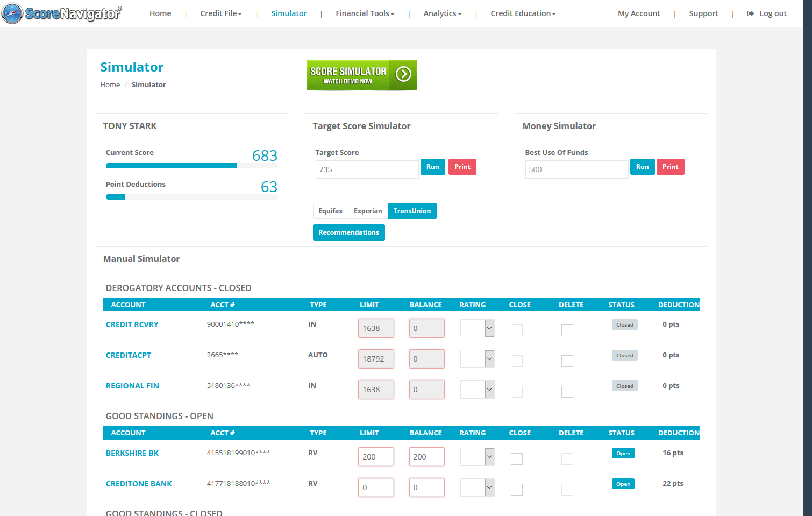This screenshot has height=516, width=812.
Task: Click the Open status badge for BERKSHIRE BK
Action: coord(623,454)
